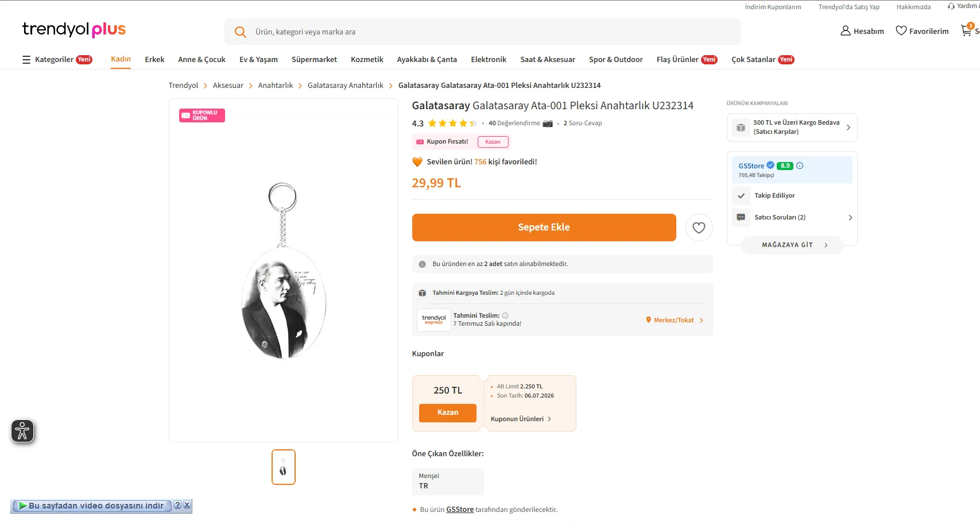Open the Süpermarket menu item
The image size is (980, 524).
[314, 60]
